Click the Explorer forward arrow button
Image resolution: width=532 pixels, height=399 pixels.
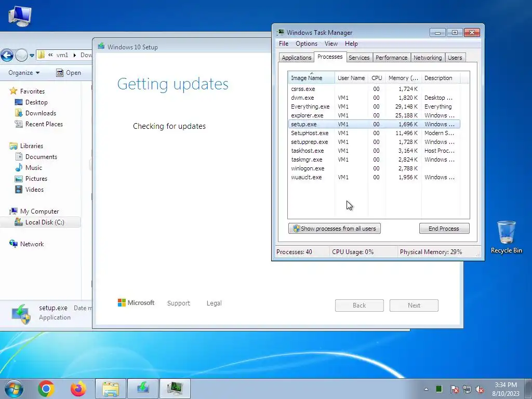click(21, 55)
